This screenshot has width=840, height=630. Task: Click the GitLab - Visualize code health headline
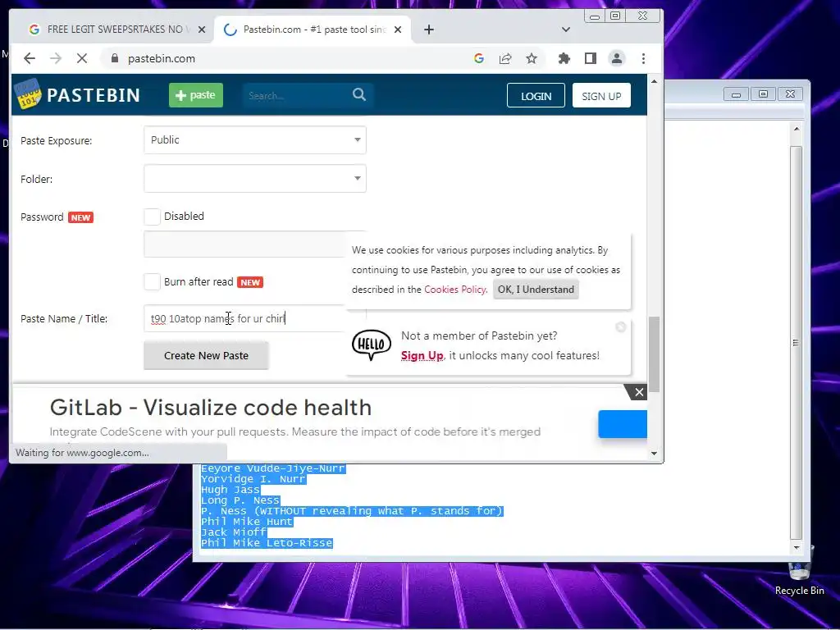211,408
